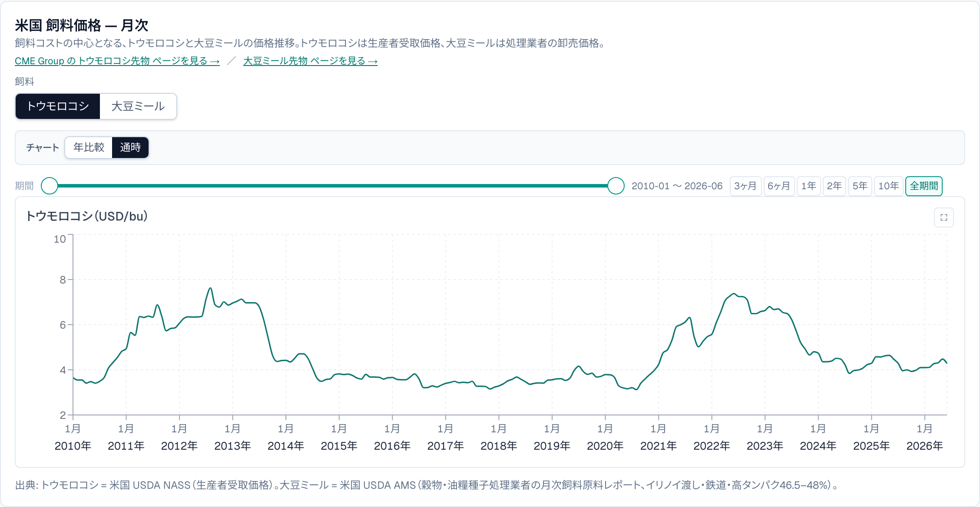Open the CME Group トウモロコシ先物 link
This screenshot has width=980, height=507.
(x=117, y=61)
